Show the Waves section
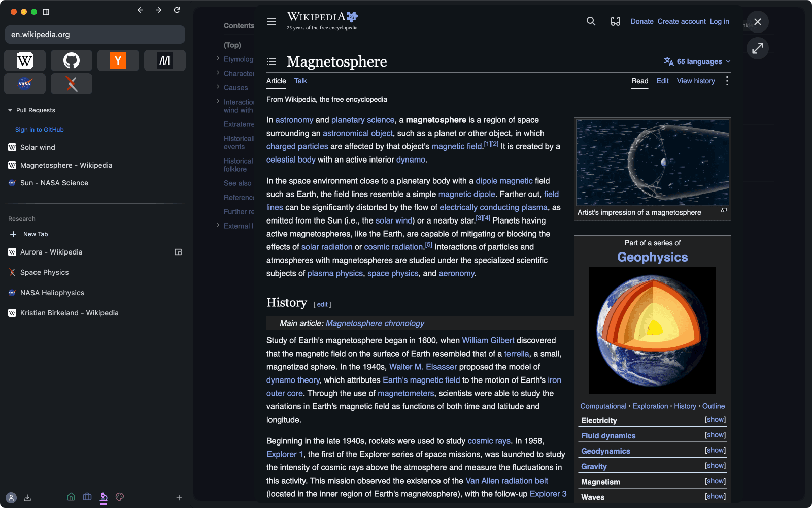 point(716,496)
